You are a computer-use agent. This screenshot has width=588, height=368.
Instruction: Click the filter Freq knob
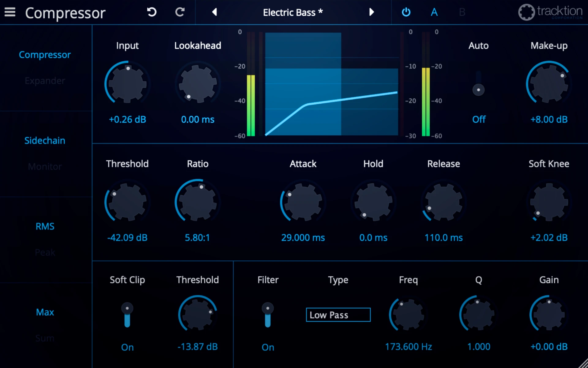tap(409, 314)
